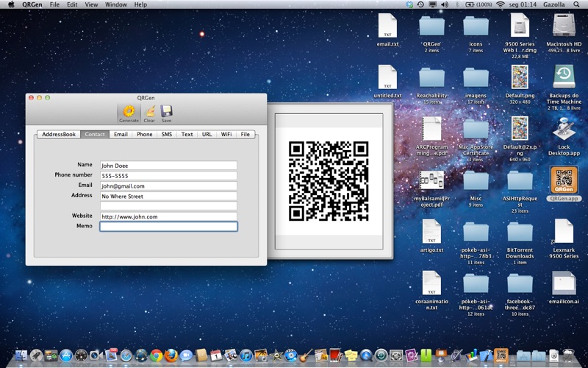Open the Email tab
Viewport: 588px width, 368px height.
pyautogui.click(x=121, y=134)
